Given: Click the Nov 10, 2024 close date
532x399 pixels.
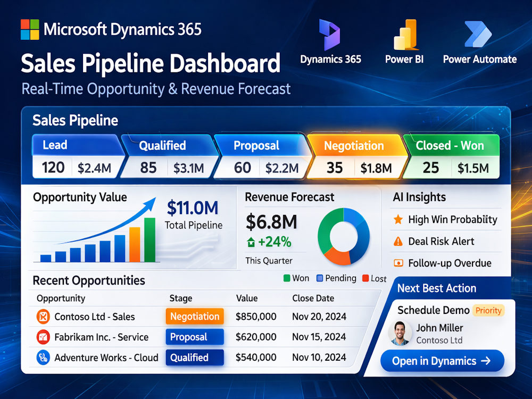Looking at the screenshot, I should (319, 358).
